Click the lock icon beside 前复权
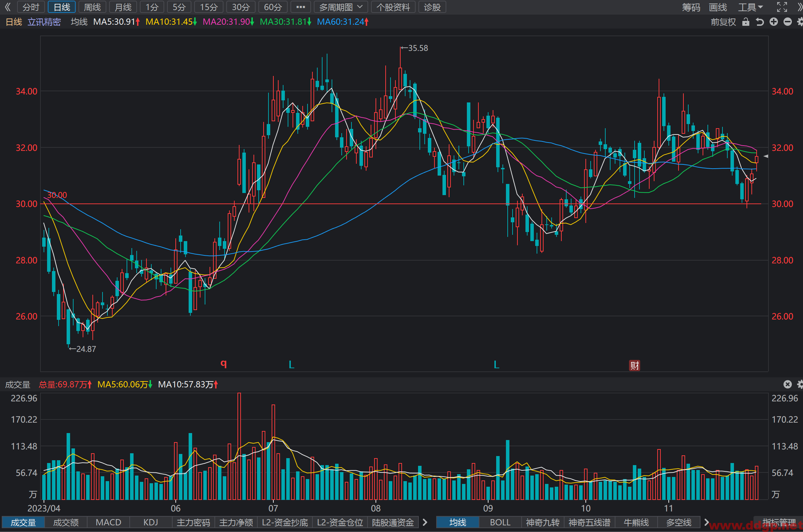The height and width of the screenshot is (532, 803). point(746,22)
